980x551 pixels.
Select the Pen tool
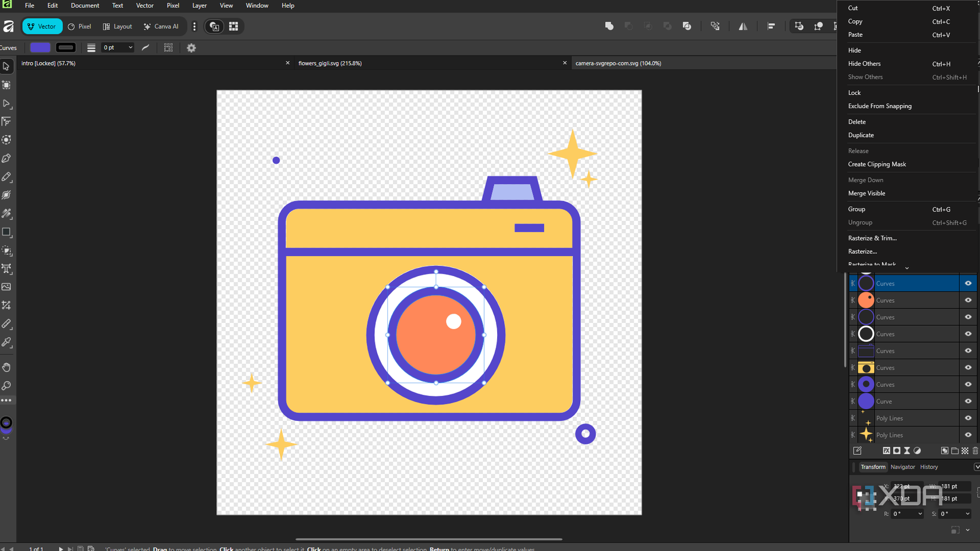click(x=7, y=159)
